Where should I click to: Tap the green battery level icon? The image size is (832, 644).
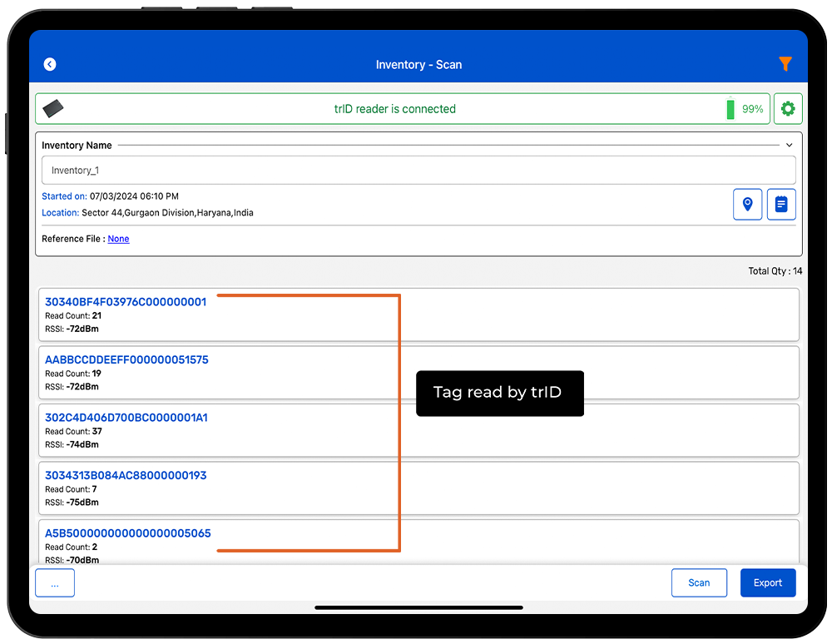point(730,109)
